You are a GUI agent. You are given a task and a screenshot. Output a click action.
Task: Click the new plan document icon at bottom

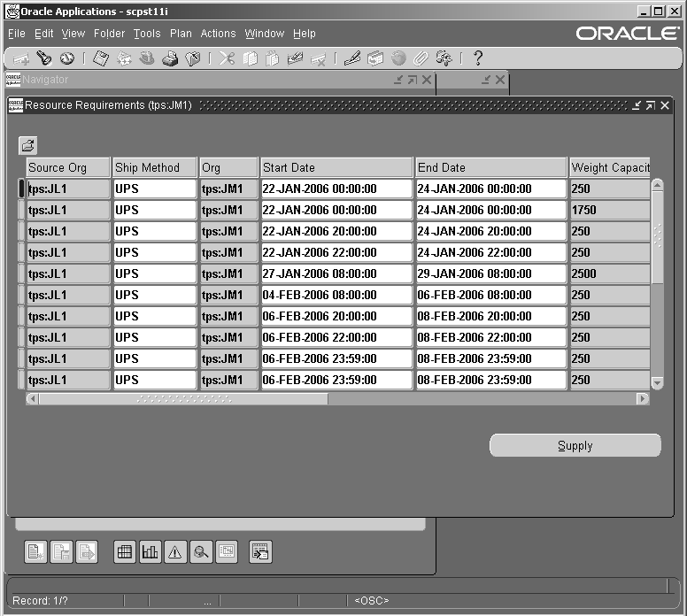click(35, 552)
